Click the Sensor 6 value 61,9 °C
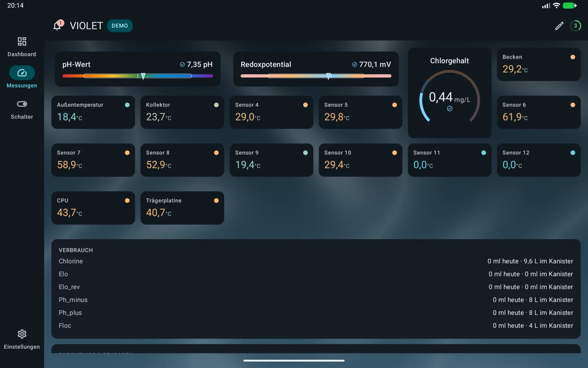 pos(515,117)
